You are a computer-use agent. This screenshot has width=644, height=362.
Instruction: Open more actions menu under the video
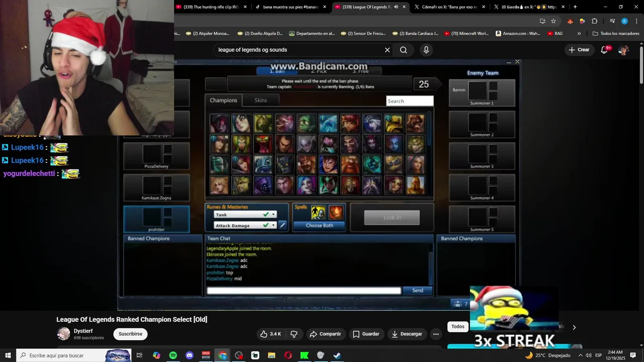click(436, 334)
